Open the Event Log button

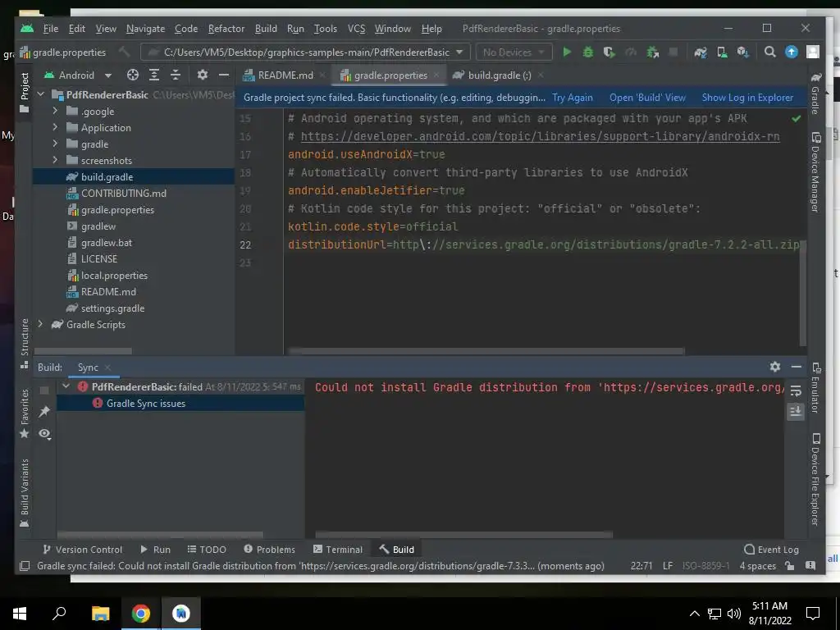click(771, 549)
